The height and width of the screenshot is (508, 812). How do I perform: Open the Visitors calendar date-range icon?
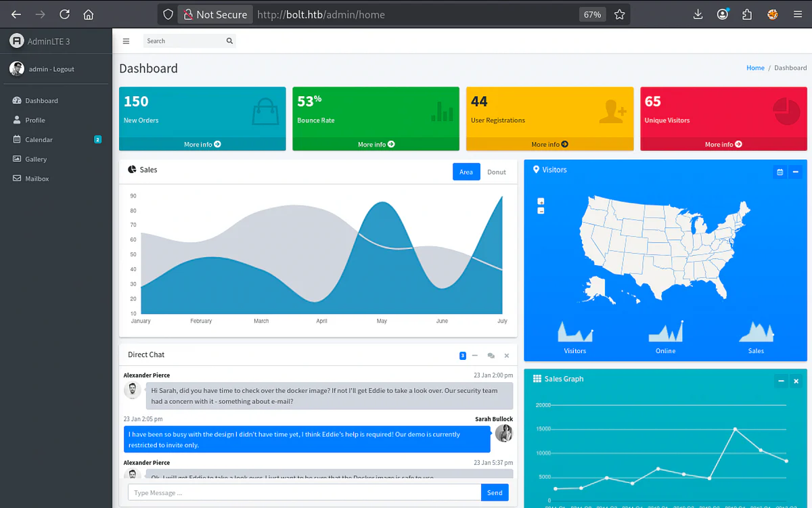pos(780,172)
